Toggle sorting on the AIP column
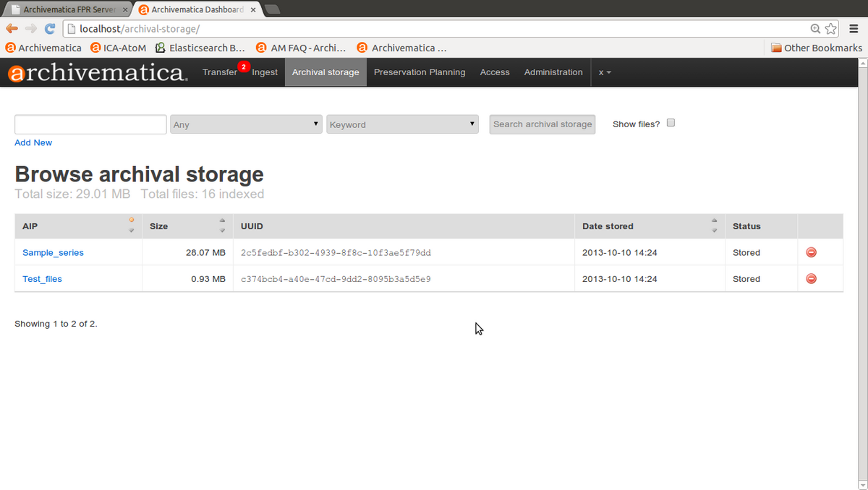 130,225
